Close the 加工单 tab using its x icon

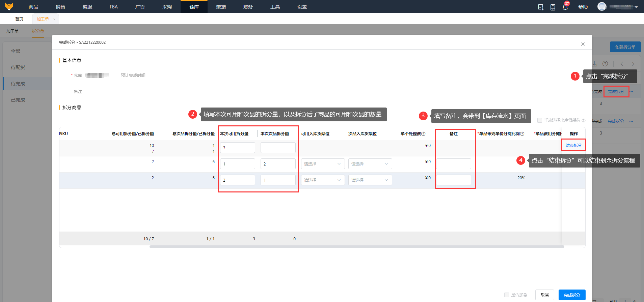pos(54,19)
